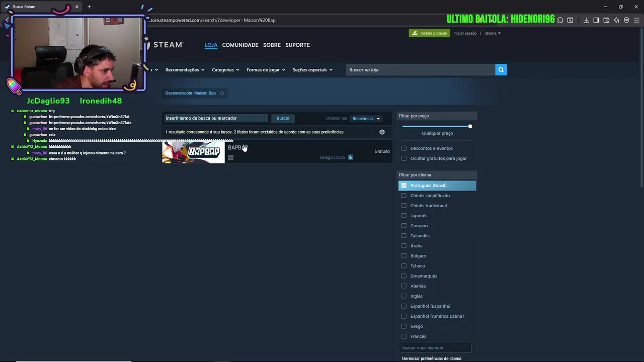The height and width of the screenshot is (362, 644).
Task: Check Tailandês language filter
Action: pyautogui.click(x=404, y=236)
